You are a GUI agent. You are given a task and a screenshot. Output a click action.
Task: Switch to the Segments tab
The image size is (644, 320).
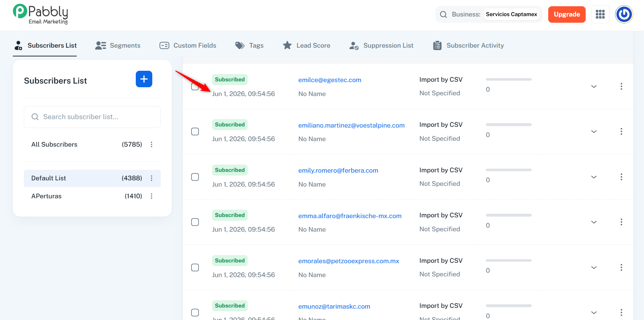118,45
